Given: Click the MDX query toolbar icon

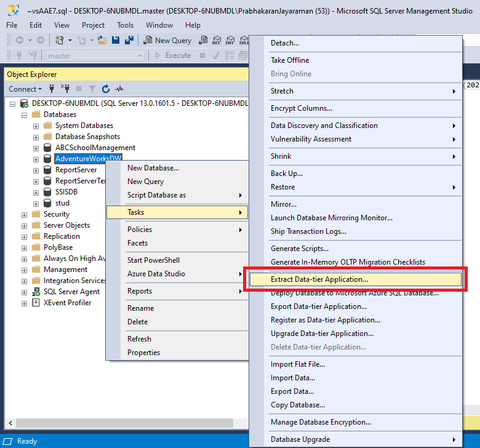Looking at the screenshot, I should point(217,40).
